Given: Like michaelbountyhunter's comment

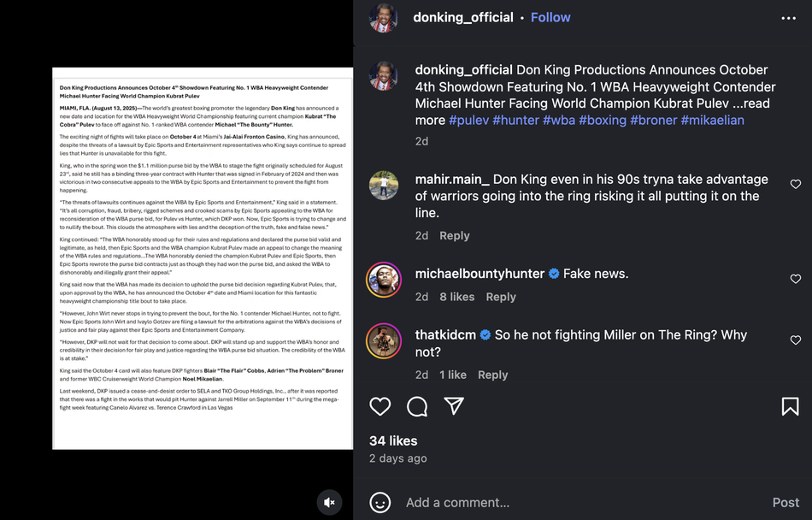Looking at the screenshot, I should (796, 279).
